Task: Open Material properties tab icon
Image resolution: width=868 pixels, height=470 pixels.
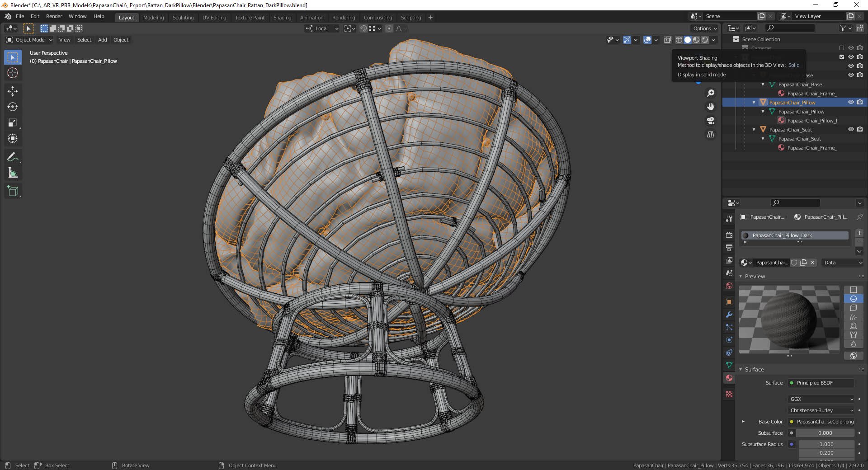Action: click(x=729, y=378)
